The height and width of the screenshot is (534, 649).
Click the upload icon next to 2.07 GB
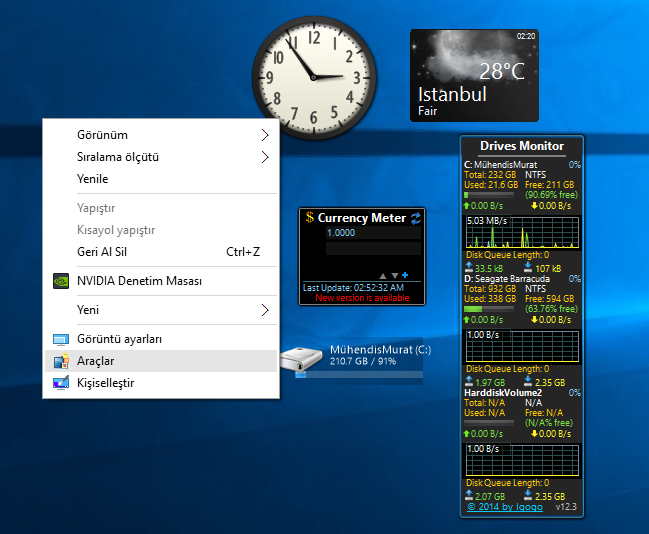469,495
